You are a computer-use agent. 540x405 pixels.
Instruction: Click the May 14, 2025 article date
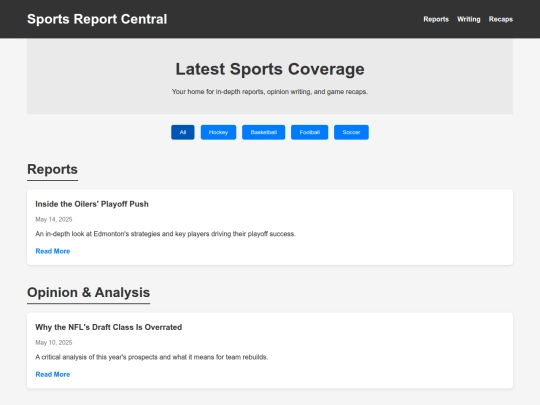tap(54, 219)
